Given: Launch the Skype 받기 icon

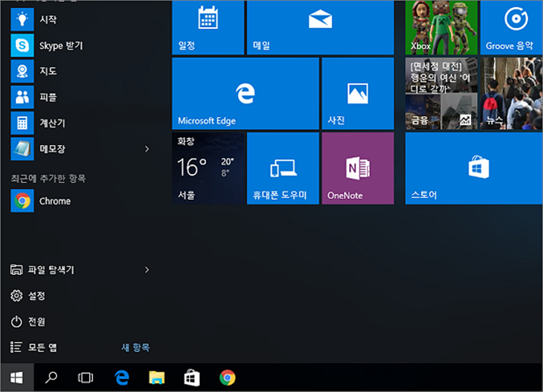Looking at the screenshot, I should click(22, 46).
